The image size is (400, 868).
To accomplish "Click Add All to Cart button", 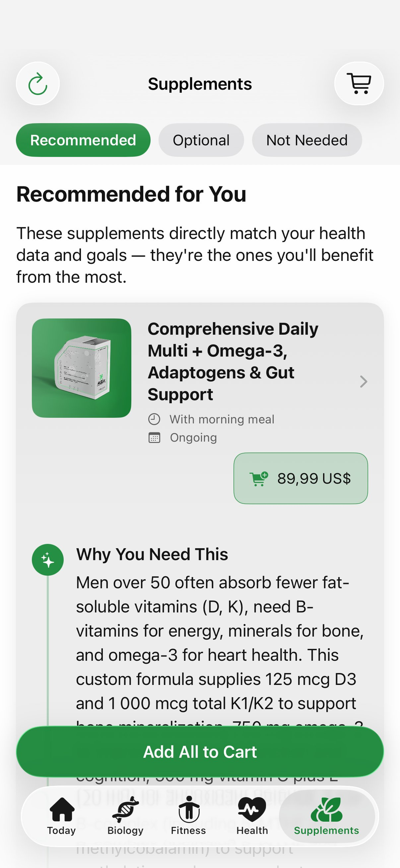I will (200, 752).
